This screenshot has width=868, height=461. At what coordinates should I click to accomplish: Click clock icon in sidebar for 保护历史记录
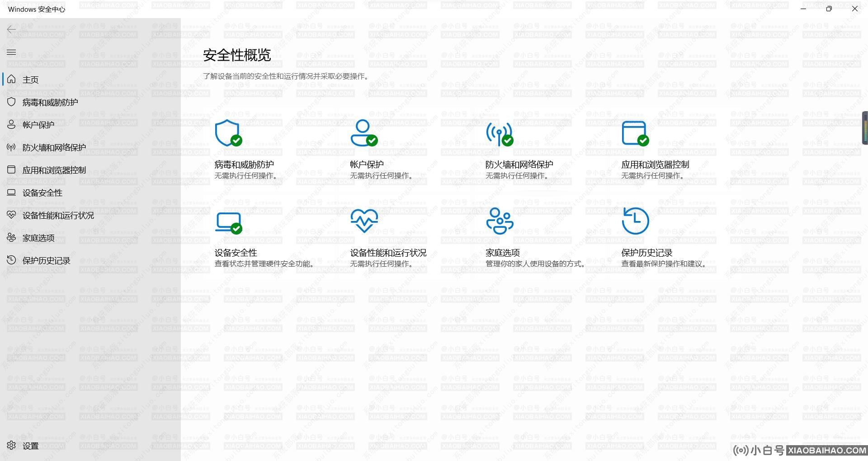[x=11, y=260]
